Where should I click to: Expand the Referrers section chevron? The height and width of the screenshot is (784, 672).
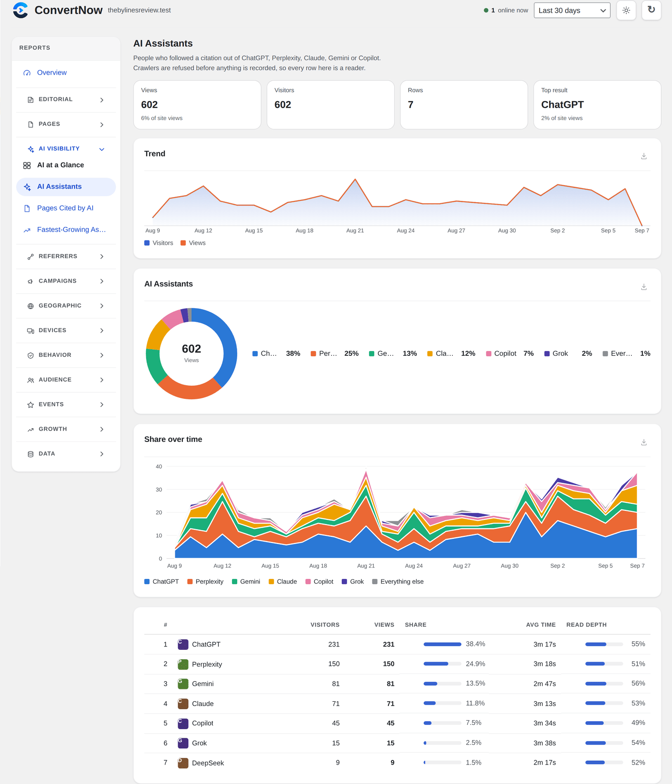[102, 257]
